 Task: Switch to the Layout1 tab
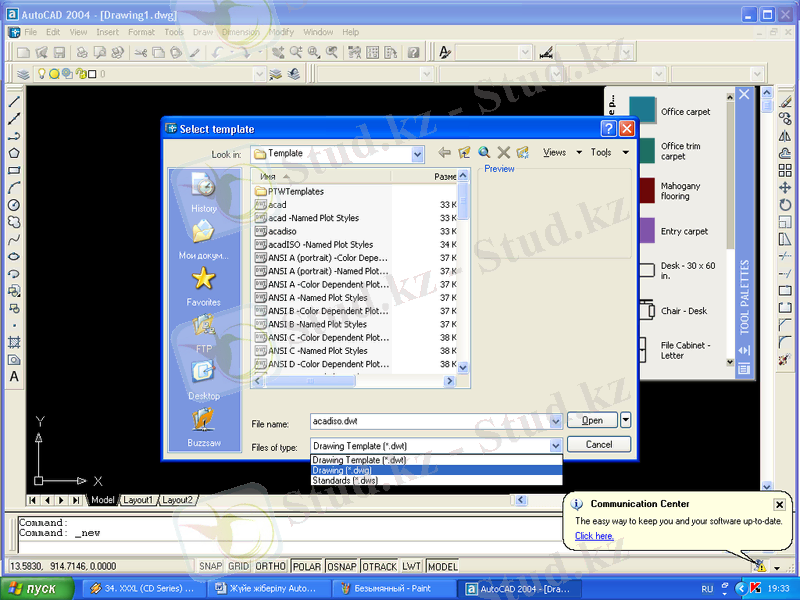[138, 500]
